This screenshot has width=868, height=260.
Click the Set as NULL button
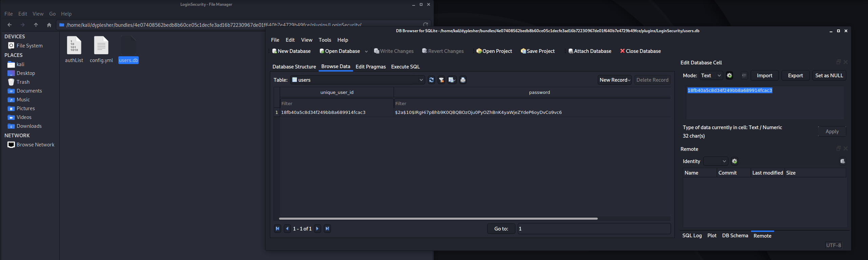829,76
